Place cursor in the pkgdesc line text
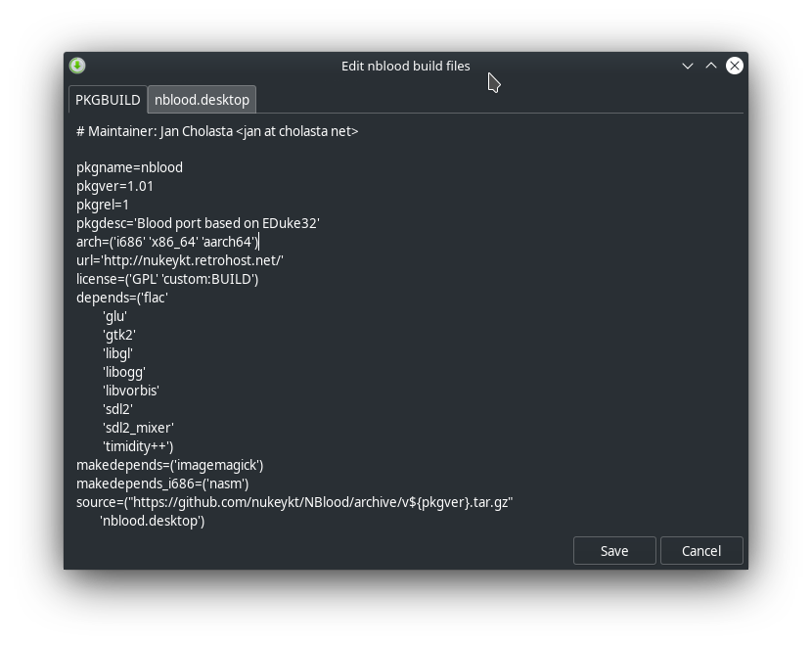This screenshot has width=812, height=645. tap(198, 223)
